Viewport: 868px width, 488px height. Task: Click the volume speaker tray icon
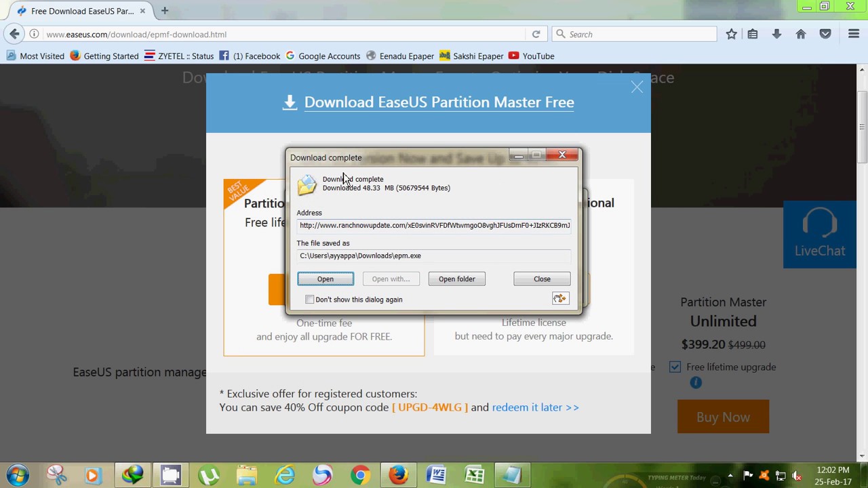[x=797, y=476]
